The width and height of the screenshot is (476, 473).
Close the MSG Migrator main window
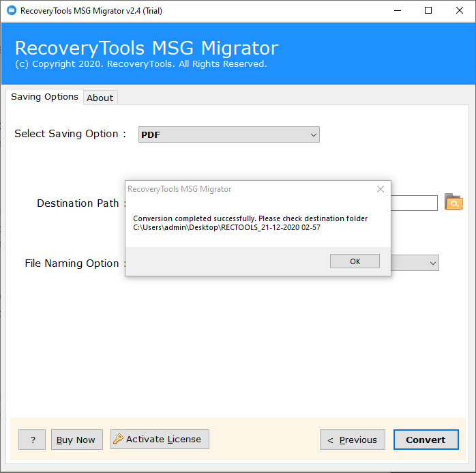(460, 11)
